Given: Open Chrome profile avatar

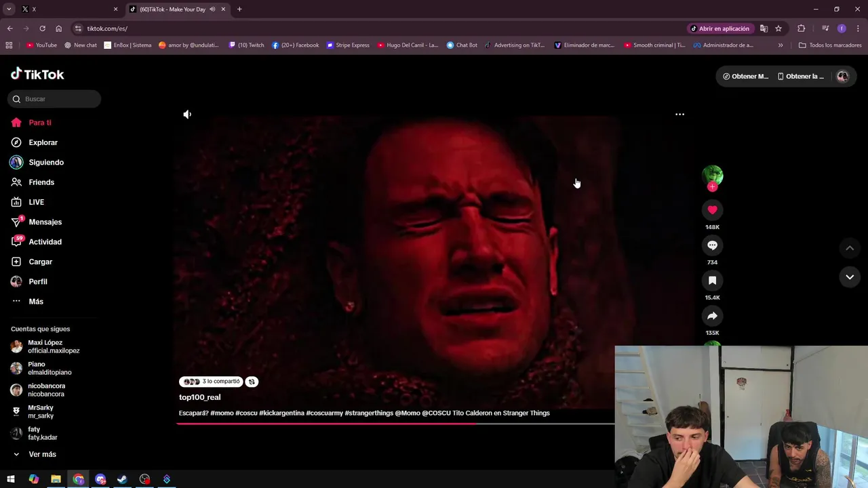Looking at the screenshot, I should (x=842, y=28).
